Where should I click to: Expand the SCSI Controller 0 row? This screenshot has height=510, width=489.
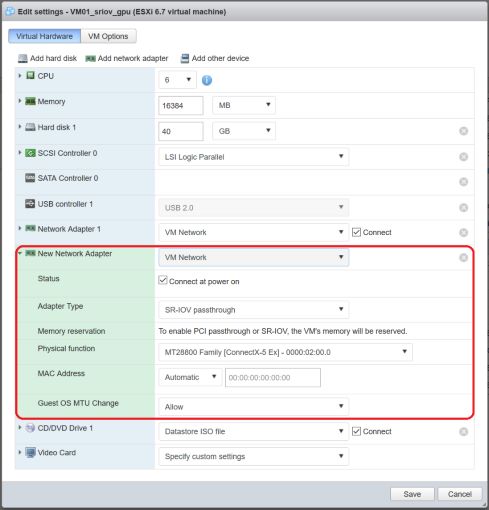(20, 153)
